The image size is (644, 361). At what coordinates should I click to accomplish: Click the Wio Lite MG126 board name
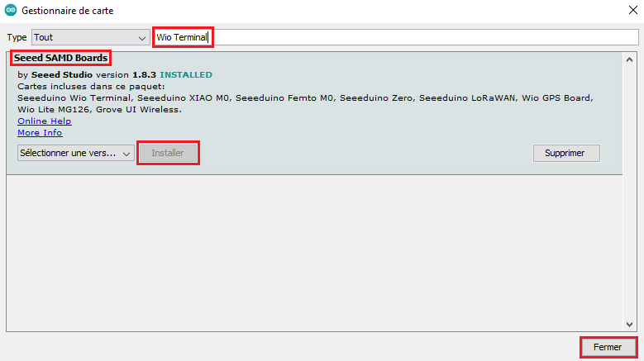[55, 110]
